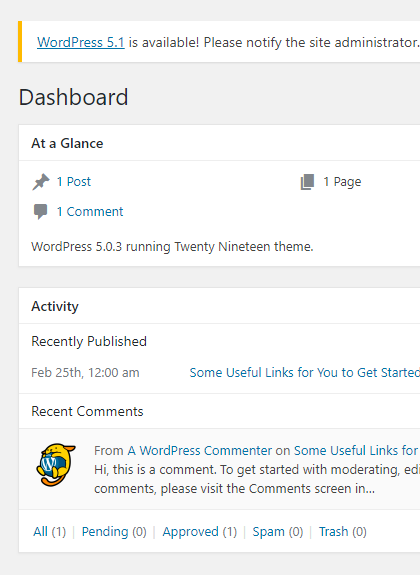Click the Dashboard page heading
The width and height of the screenshot is (420, 575).
pyautogui.click(x=73, y=97)
